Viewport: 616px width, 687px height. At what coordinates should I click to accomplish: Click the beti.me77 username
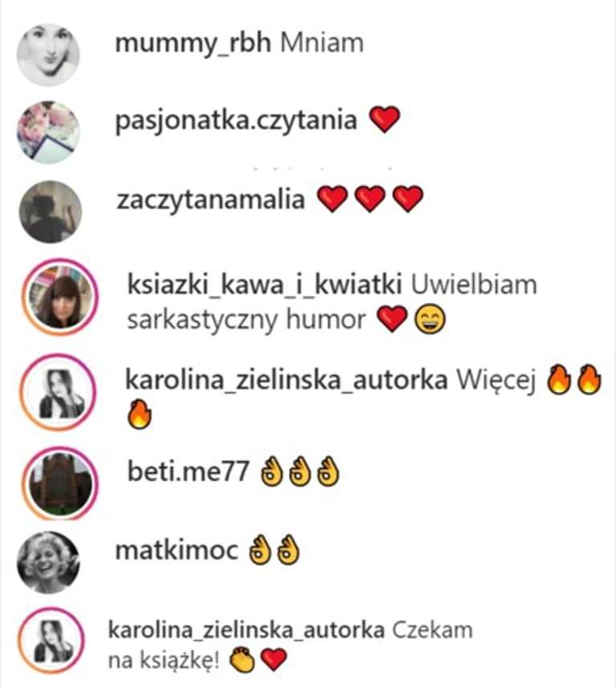pyautogui.click(x=188, y=472)
